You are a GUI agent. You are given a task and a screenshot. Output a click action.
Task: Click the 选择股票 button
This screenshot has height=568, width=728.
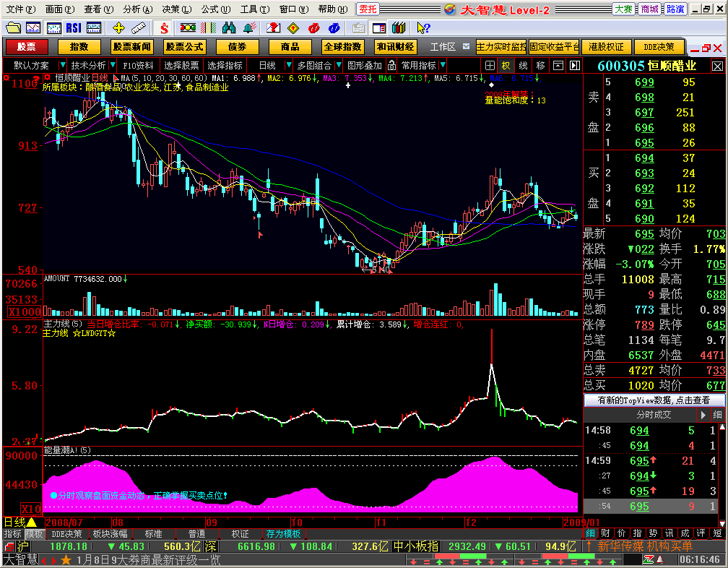point(181,66)
